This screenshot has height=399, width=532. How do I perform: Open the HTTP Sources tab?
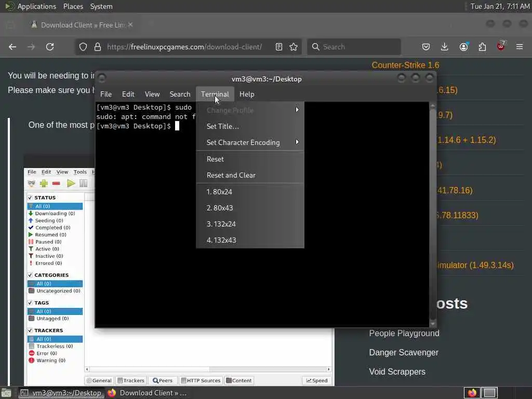(201, 381)
